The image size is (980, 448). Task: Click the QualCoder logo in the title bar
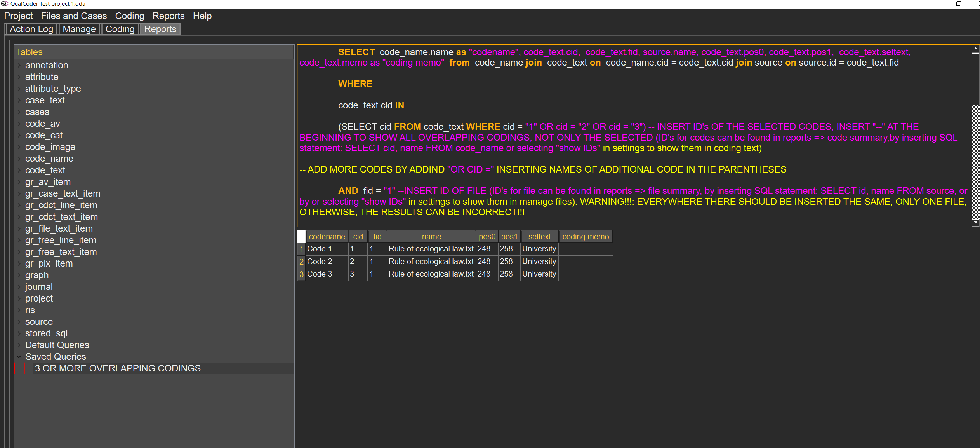(4, 4)
